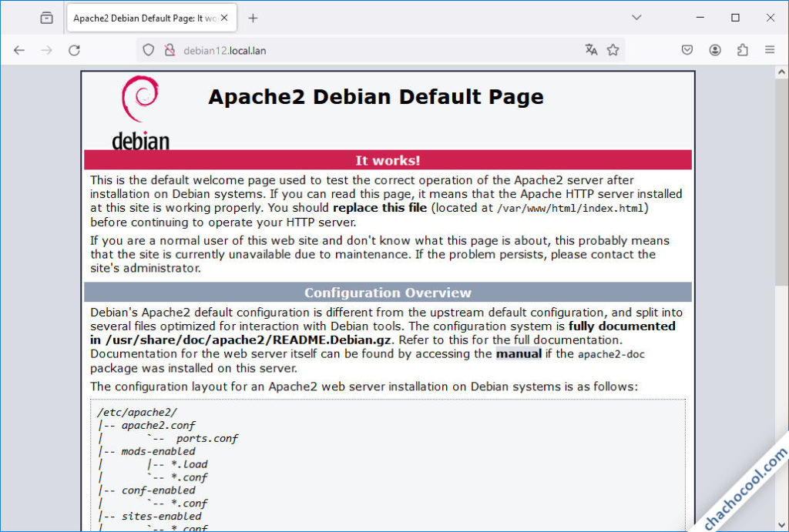
Task: Open the application hamburger menu
Action: (x=770, y=49)
